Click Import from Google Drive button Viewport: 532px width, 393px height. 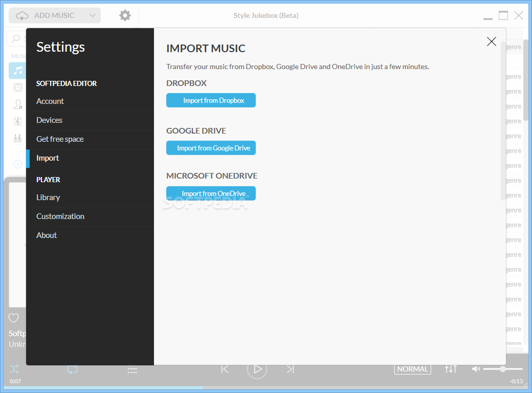211,148
